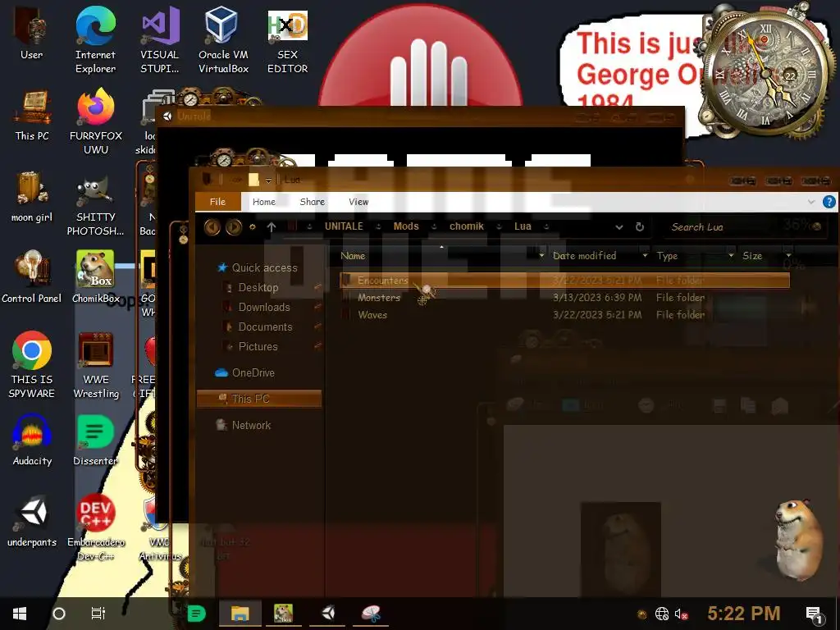The width and height of the screenshot is (840, 630).
Task: Select the Waves folder
Action: click(x=564, y=315)
